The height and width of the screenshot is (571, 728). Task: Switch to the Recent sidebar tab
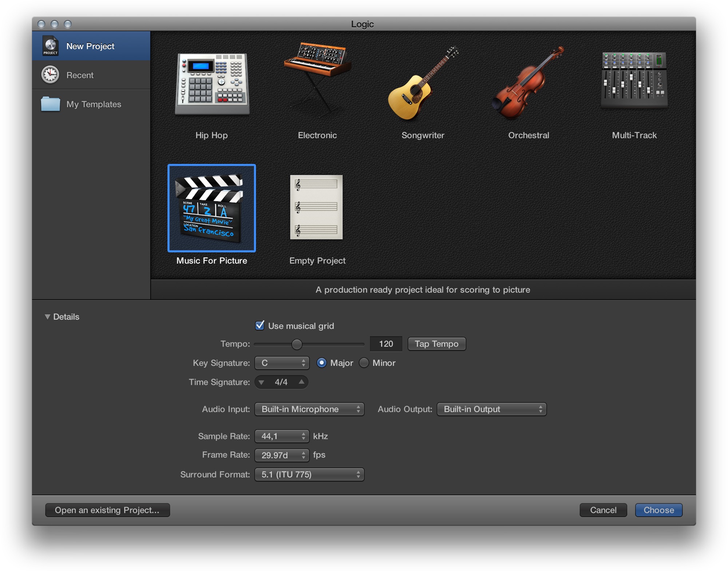coord(91,75)
